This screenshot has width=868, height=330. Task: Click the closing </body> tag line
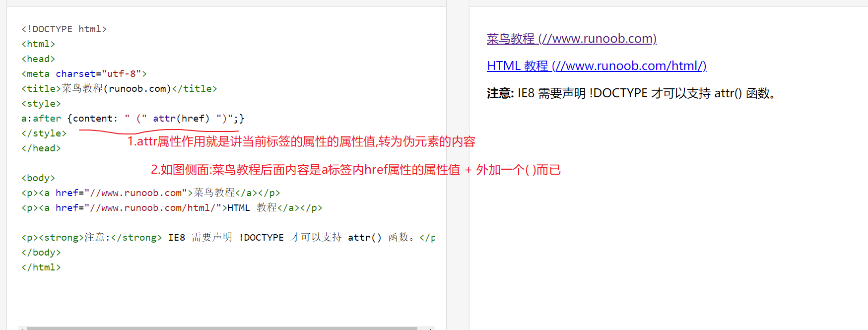coord(41,253)
